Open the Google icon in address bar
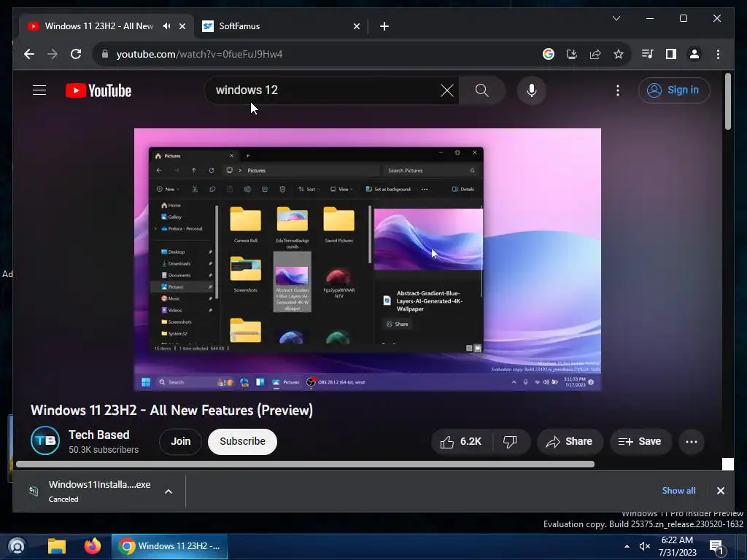The width and height of the screenshot is (747, 560). point(549,54)
